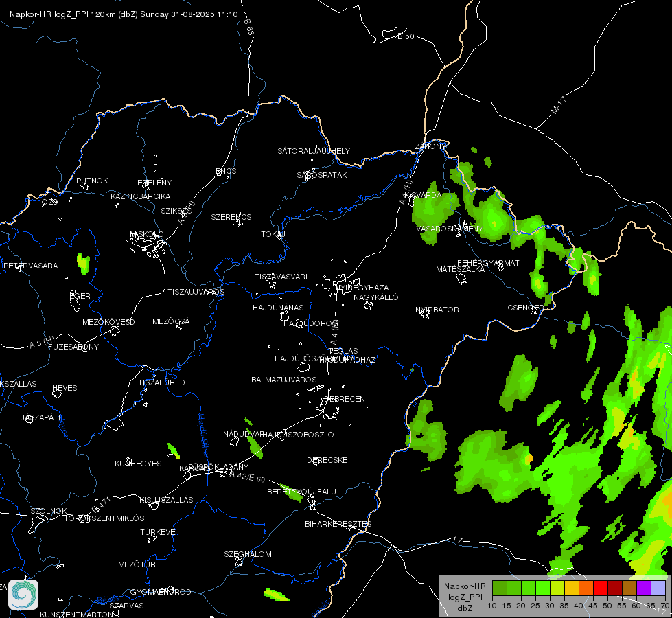
Task: Click the ZÁHONY border town label
Action: (430, 146)
